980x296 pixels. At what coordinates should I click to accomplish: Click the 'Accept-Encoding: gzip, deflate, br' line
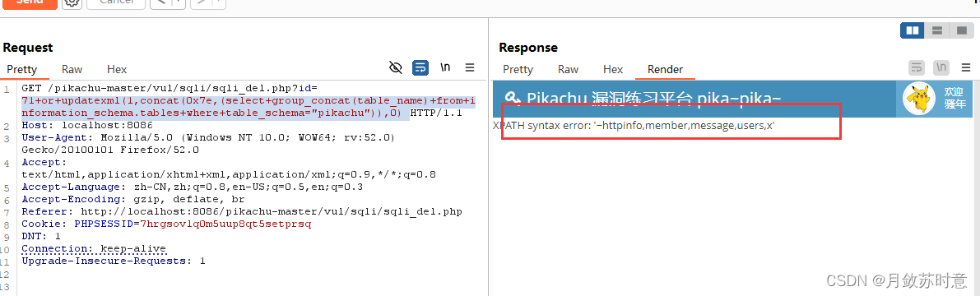tap(133, 199)
